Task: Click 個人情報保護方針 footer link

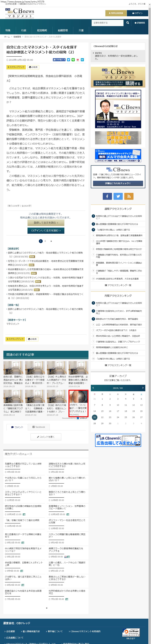Action: pos(31,631)
